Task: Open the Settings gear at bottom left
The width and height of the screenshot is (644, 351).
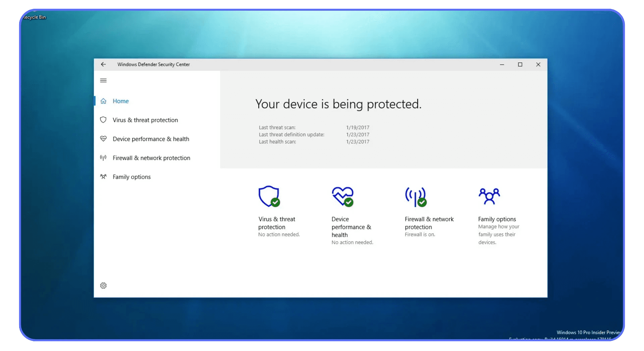Action: coord(103,285)
